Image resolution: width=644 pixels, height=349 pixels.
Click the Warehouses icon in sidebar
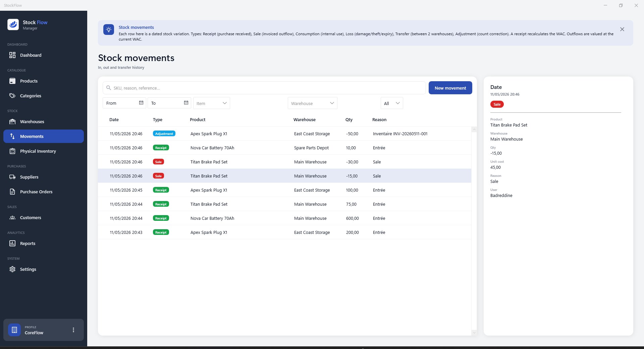[x=12, y=121]
